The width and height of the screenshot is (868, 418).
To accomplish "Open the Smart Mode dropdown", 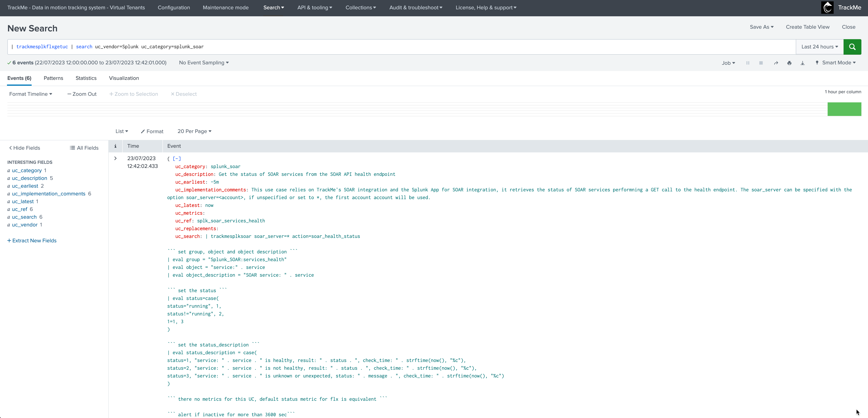I will [836, 63].
